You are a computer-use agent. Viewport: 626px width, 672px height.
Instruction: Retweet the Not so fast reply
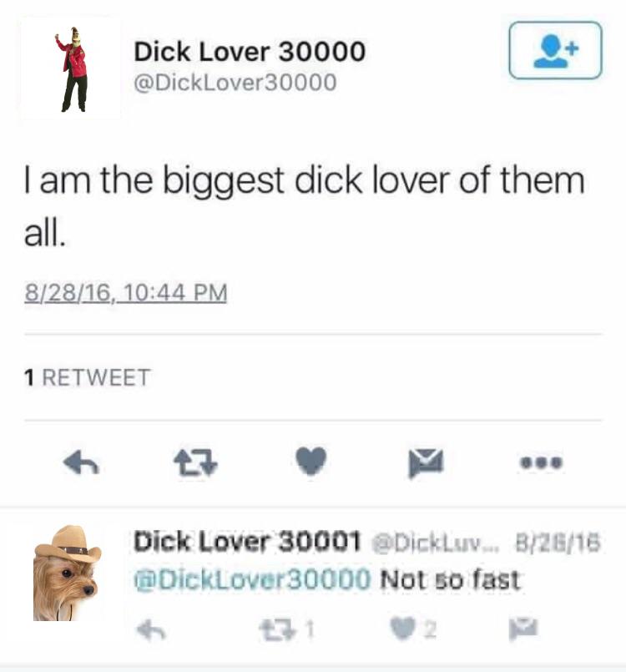coord(279,630)
